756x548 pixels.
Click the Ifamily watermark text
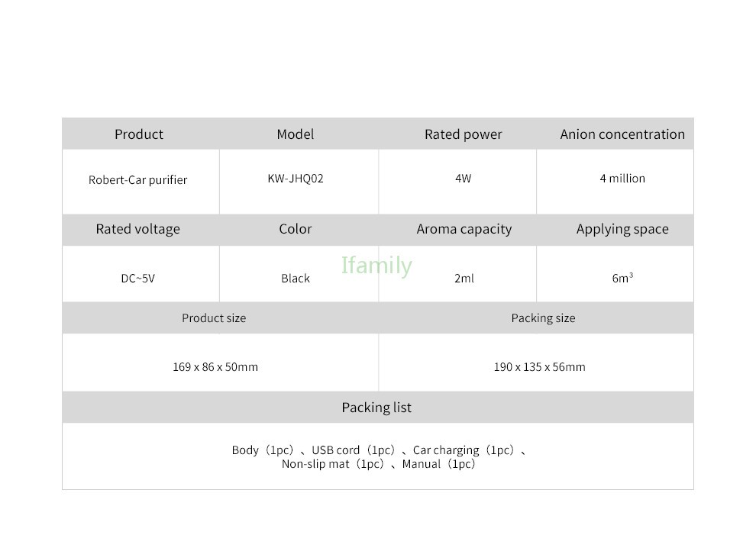[376, 266]
